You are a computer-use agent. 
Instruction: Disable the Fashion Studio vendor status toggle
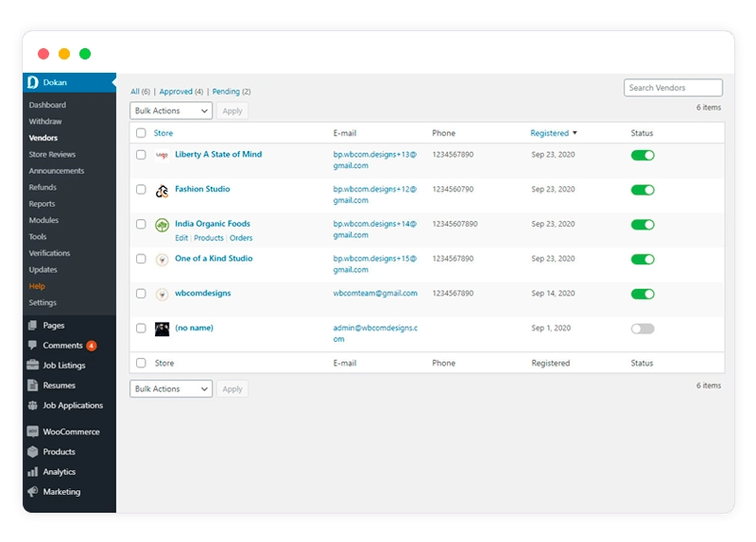click(643, 190)
